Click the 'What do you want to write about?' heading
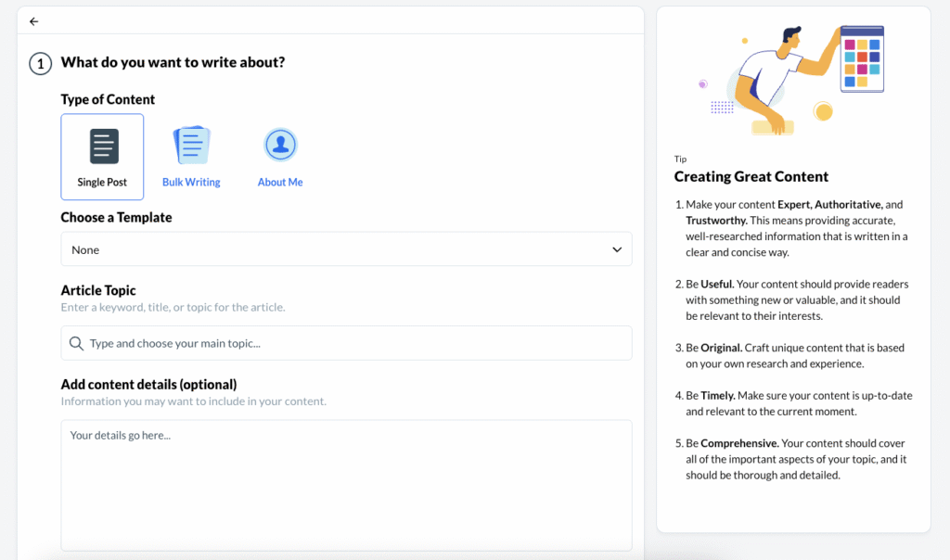This screenshot has width=950, height=560. [173, 63]
